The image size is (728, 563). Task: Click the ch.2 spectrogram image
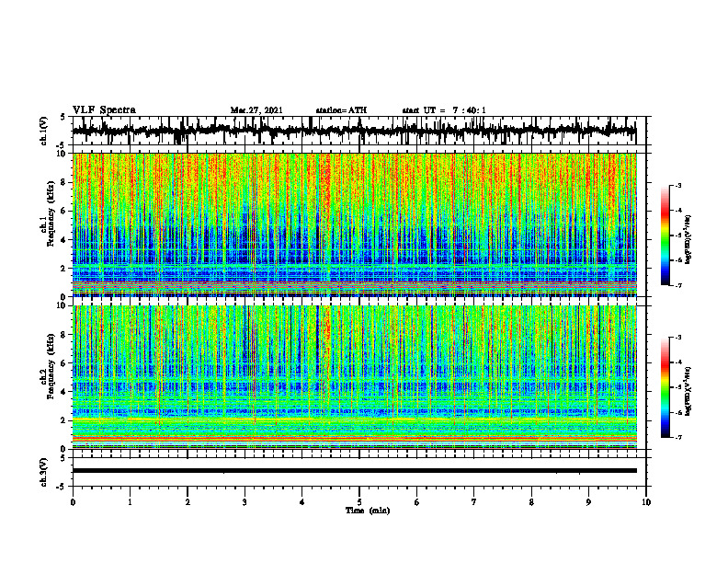click(x=354, y=377)
